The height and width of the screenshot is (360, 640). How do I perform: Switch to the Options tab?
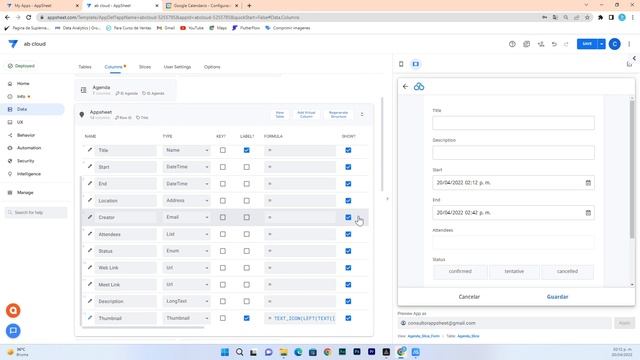(212, 67)
